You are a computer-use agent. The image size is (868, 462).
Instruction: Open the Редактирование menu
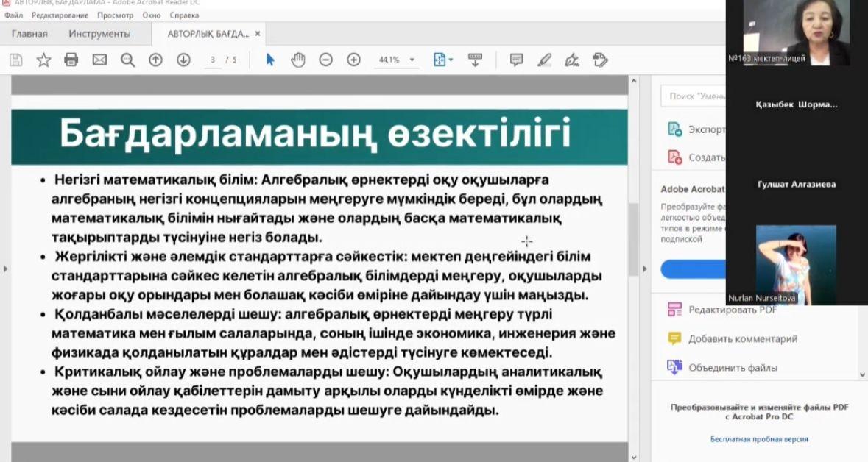point(59,15)
